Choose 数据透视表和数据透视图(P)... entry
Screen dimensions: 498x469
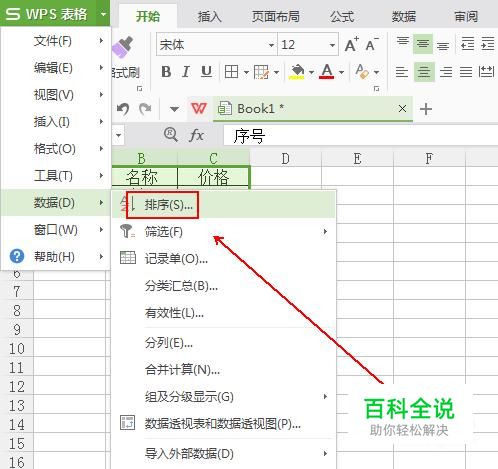[x=223, y=423]
